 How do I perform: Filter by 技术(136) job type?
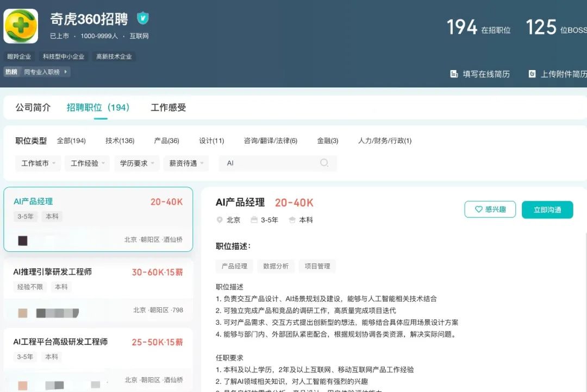(120, 141)
